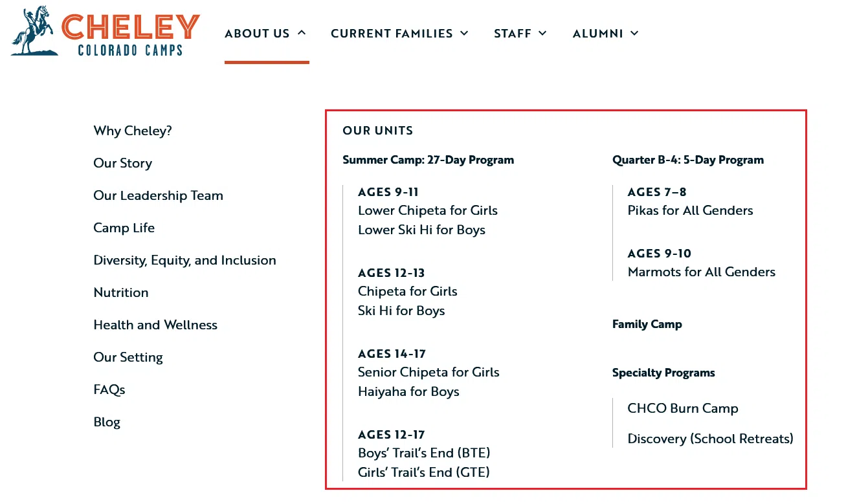Open Our Leadership Team page
The image size is (846, 504).
coord(158,195)
